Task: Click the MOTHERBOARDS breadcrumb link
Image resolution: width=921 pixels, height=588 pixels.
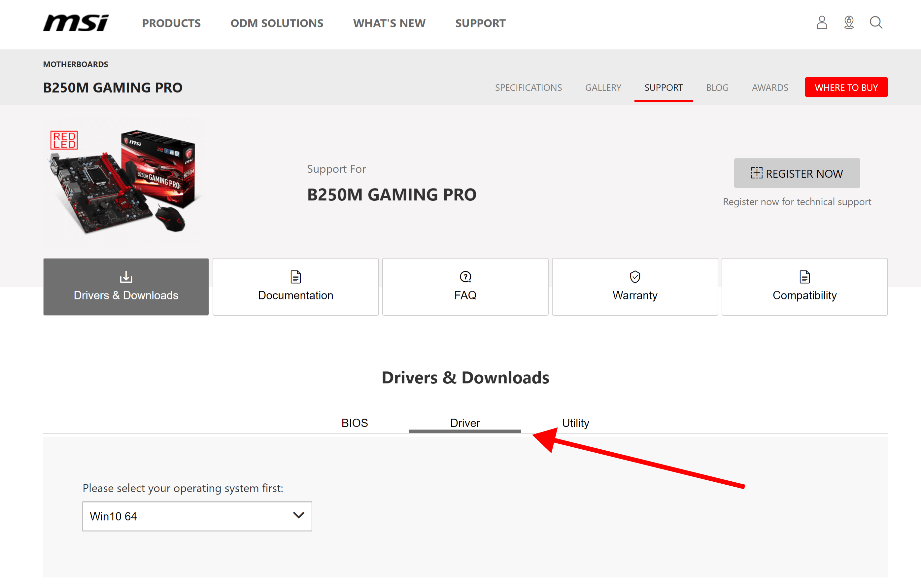Action: [x=75, y=64]
